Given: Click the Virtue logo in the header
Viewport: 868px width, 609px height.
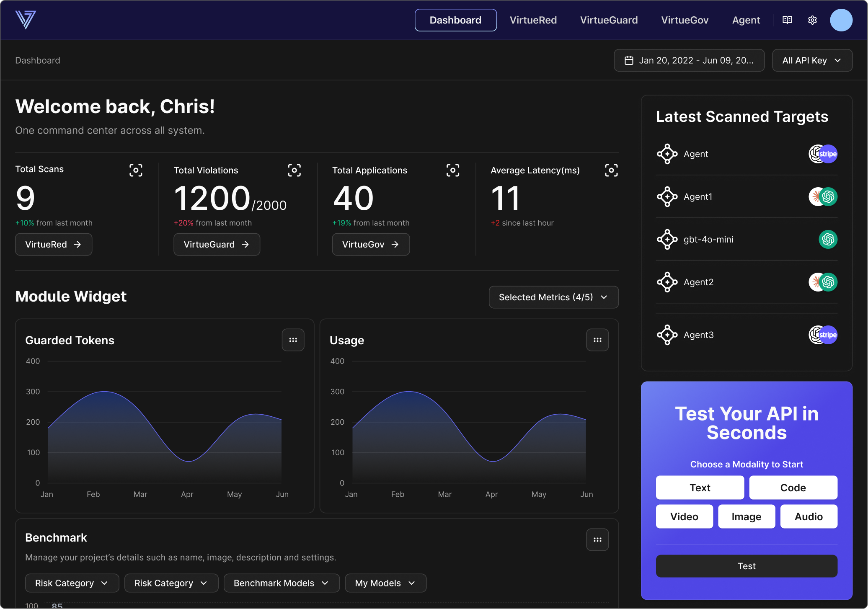Looking at the screenshot, I should (26, 20).
